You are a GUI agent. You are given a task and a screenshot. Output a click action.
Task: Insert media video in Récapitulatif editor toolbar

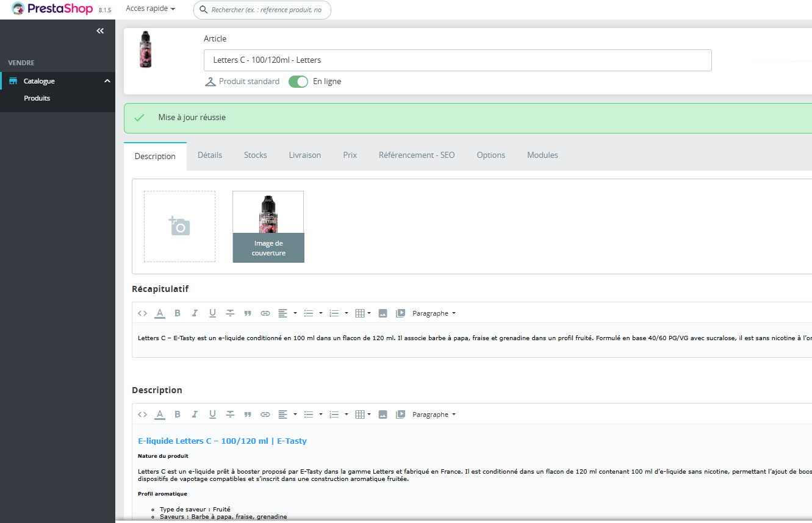[x=400, y=313]
